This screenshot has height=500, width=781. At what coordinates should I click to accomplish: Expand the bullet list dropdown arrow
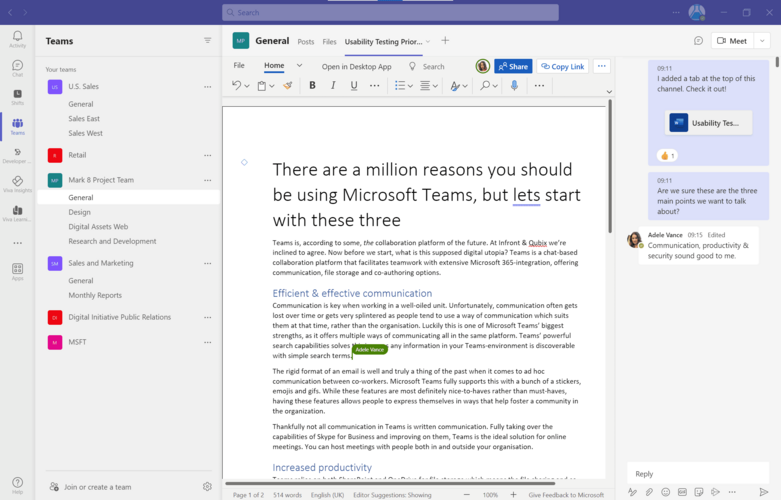click(410, 86)
